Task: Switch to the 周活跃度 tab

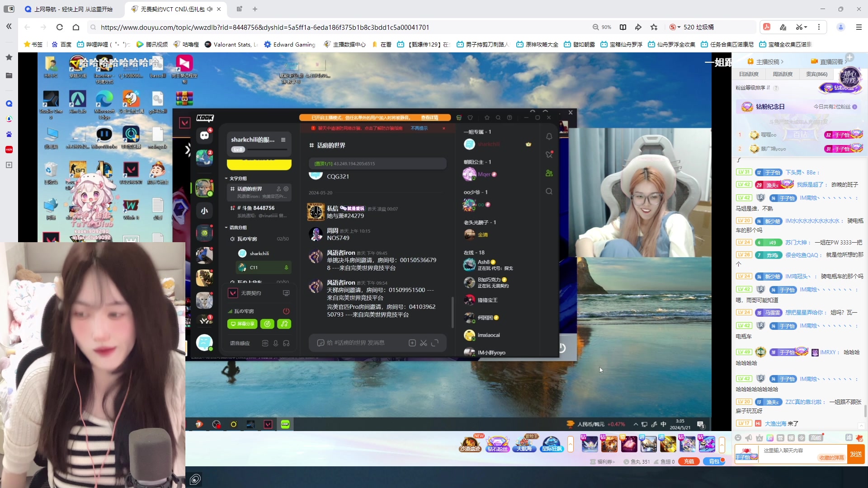Action: tap(783, 74)
